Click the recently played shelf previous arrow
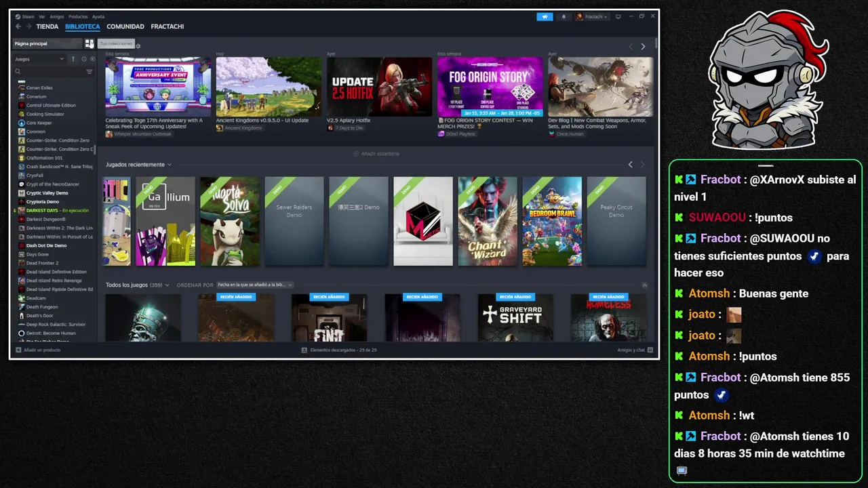This screenshot has width=868, height=488. pyautogui.click(x=630, y=165)
